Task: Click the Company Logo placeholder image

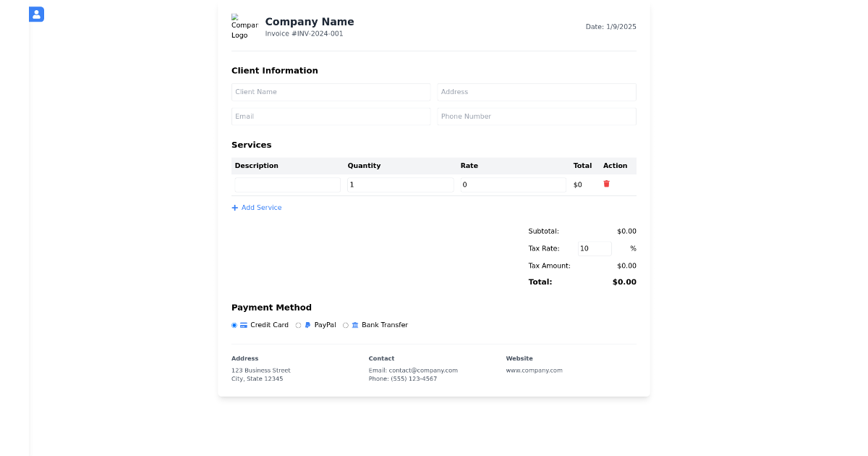Action: click(x=244, y=26)
